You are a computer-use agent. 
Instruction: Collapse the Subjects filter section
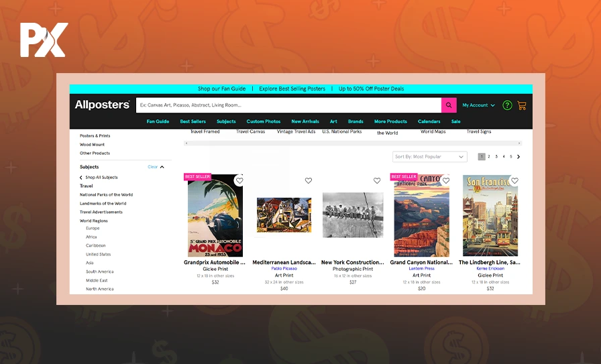pyautogui.click(x=162, y=167)
